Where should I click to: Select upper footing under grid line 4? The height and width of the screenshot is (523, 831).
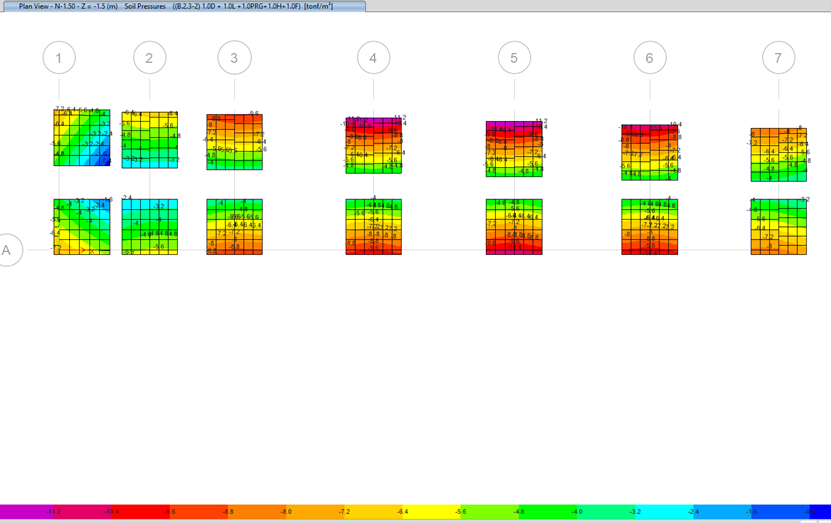[374, 146]
